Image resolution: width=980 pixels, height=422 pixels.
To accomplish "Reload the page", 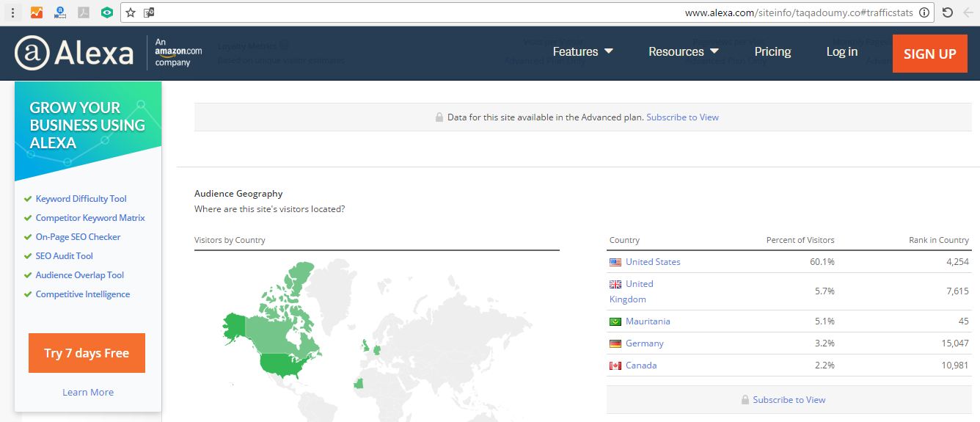I will pos(947,12).
